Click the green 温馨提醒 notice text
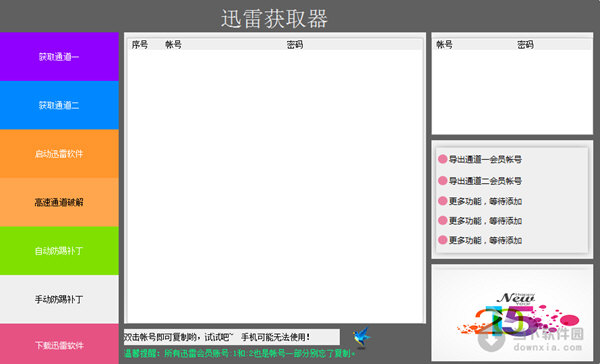600x364 pixels. point(240,353)
